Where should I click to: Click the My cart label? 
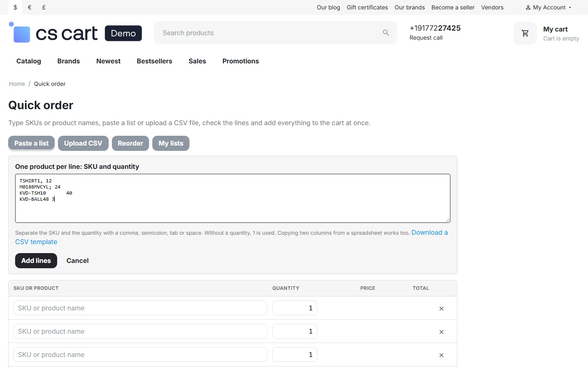pyautogui.click(x=555, y=29)
